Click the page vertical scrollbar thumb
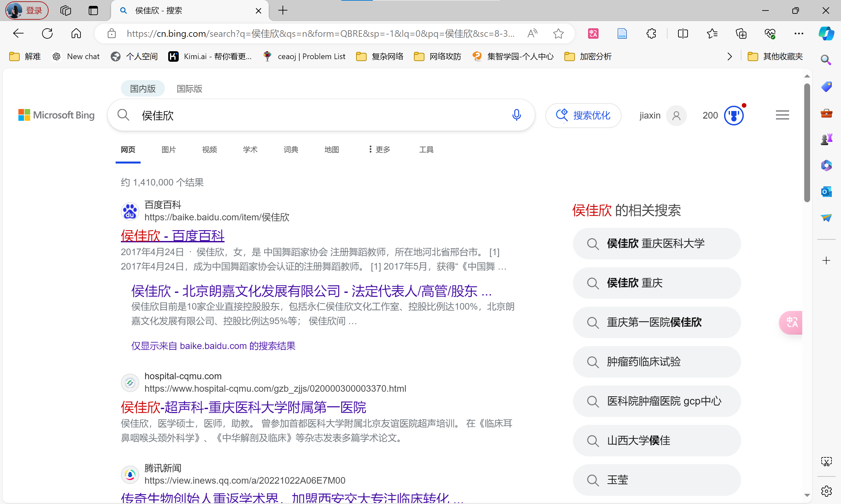 pyautogui.click(x=807, y=142)
